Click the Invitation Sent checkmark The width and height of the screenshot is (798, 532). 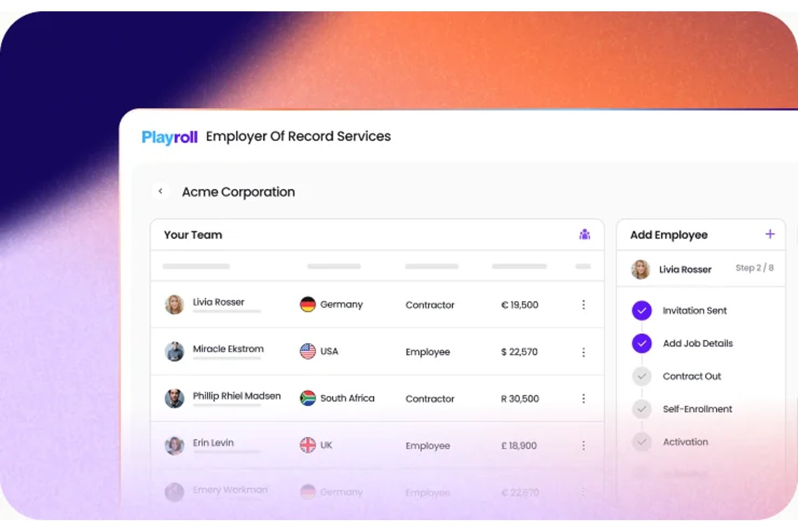point(642,310)
